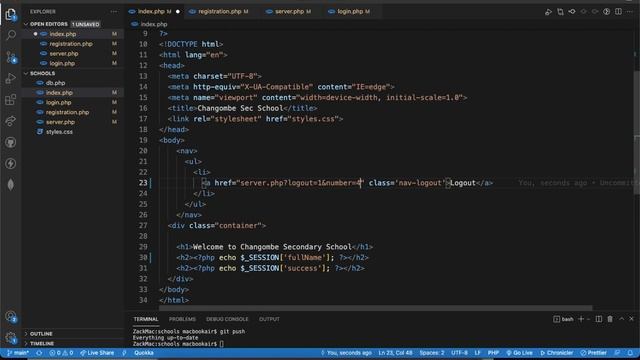Change indentation via Spaces: 2
Viewport: 640px width, 360px height.
coord(432,353)
